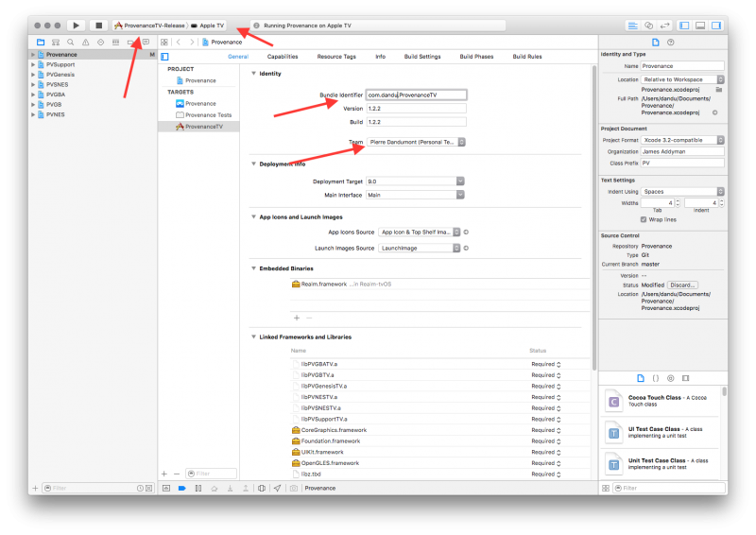Go forward in editor history

pos(192,42)
